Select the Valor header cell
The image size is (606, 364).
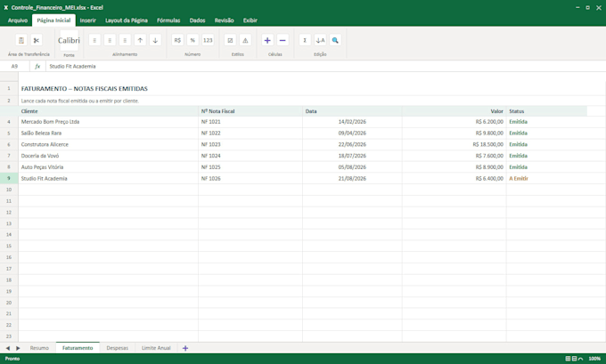(454, 111)
